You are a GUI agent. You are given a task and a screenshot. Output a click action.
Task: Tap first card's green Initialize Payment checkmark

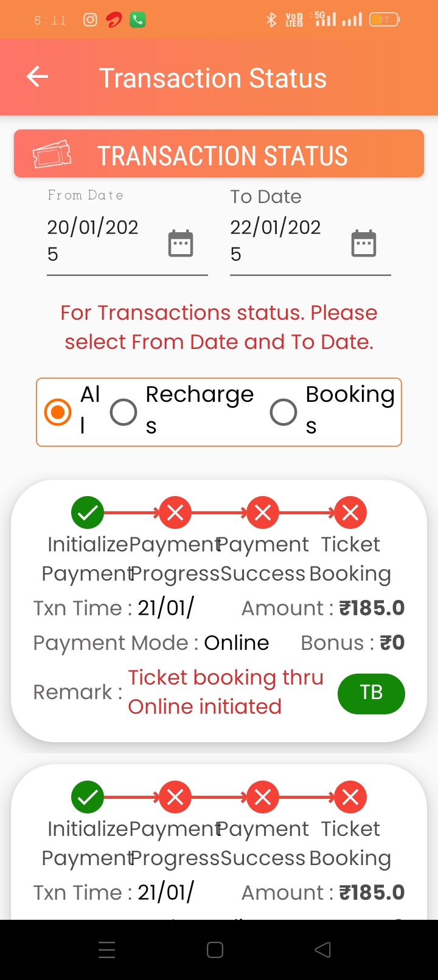point(88,512)
